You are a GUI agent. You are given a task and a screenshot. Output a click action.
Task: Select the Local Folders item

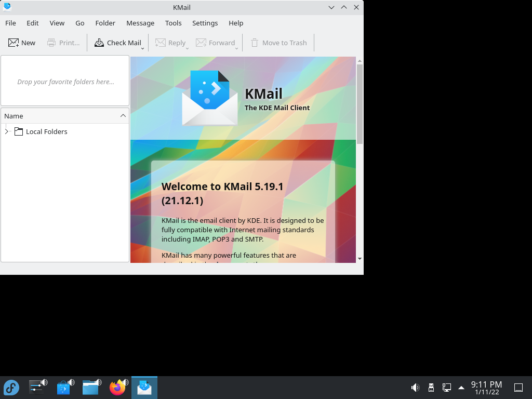point(46,131)
